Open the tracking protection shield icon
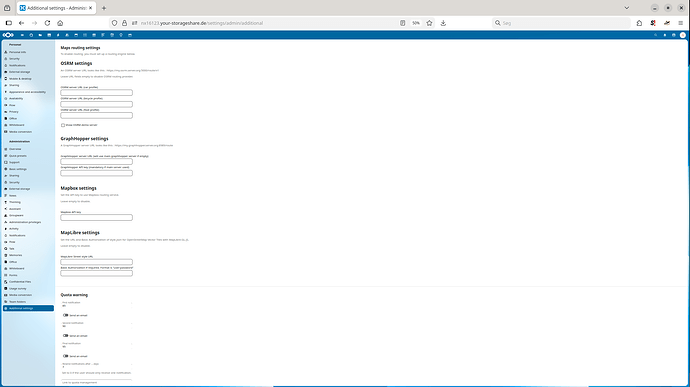This screenshot has width=690, height=387. tap(114, 23)
